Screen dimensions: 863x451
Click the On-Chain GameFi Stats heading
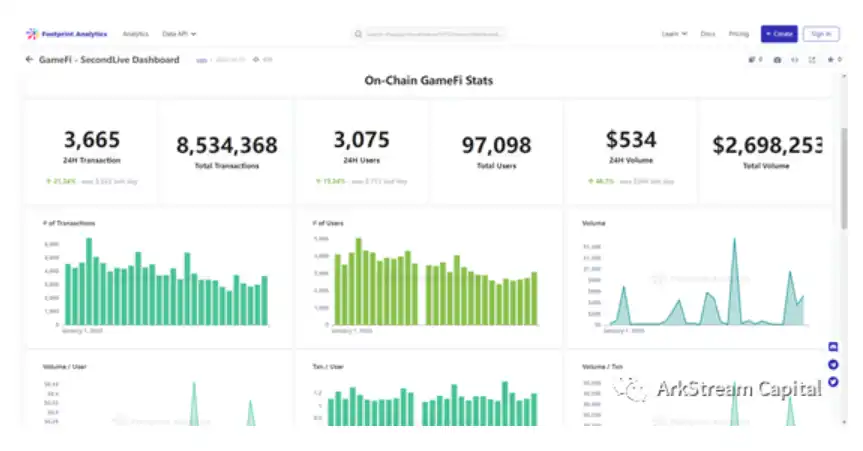point(429,81)
